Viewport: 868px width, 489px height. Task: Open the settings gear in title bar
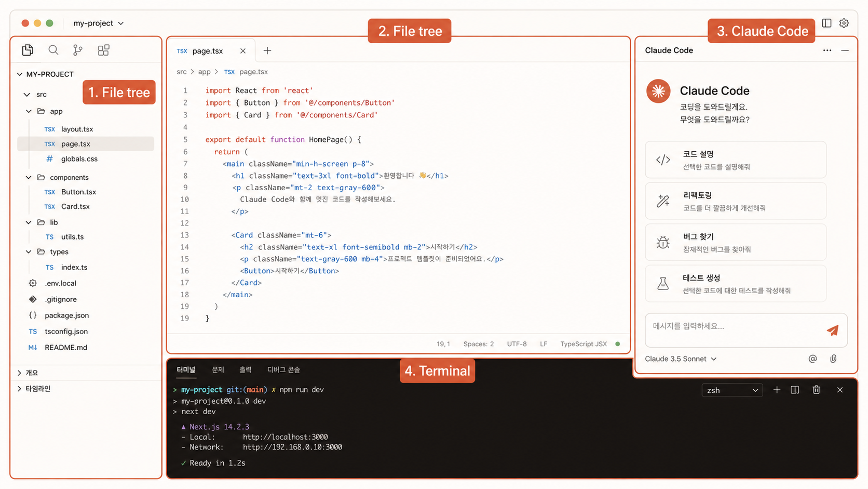point(844,23)
